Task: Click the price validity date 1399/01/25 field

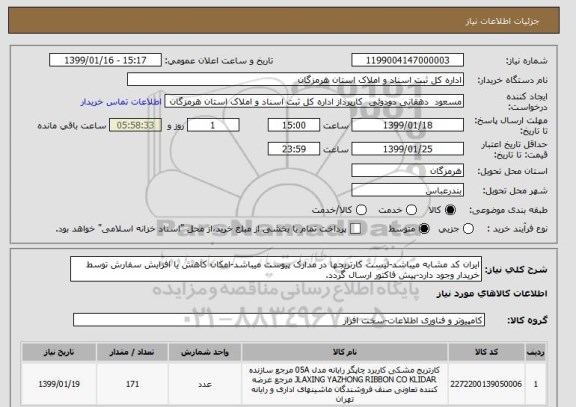Action: tap(407, 149)
